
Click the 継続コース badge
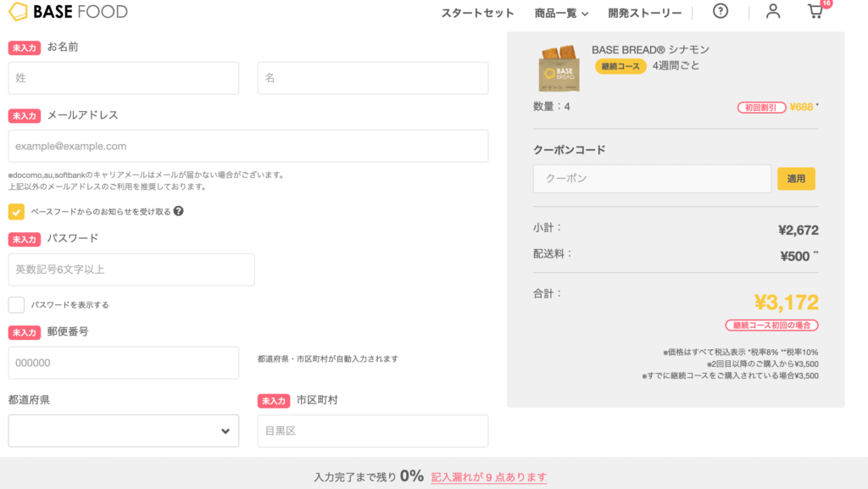pyautogui.click(x=620, y=66)
